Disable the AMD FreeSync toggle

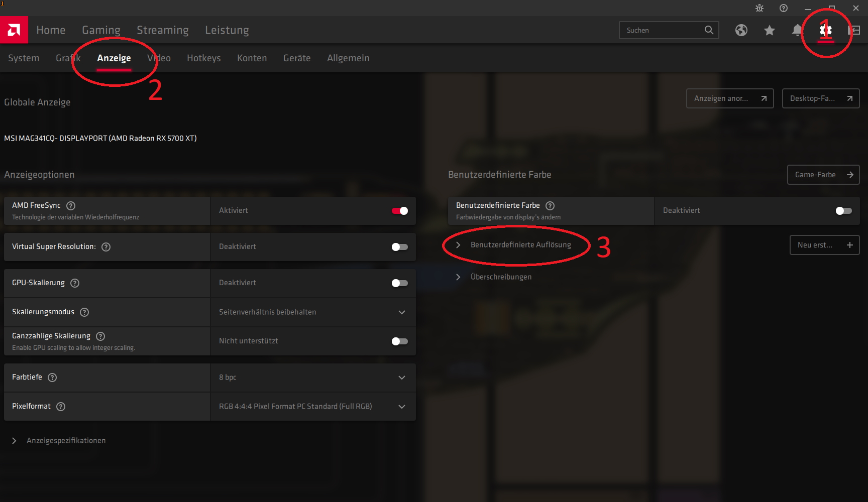click(x=400, y=211)
